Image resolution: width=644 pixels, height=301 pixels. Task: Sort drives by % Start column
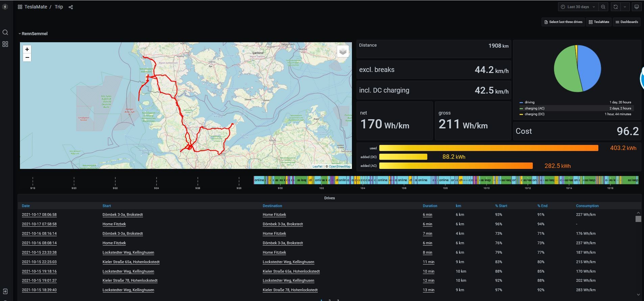[x=501, y=206]
